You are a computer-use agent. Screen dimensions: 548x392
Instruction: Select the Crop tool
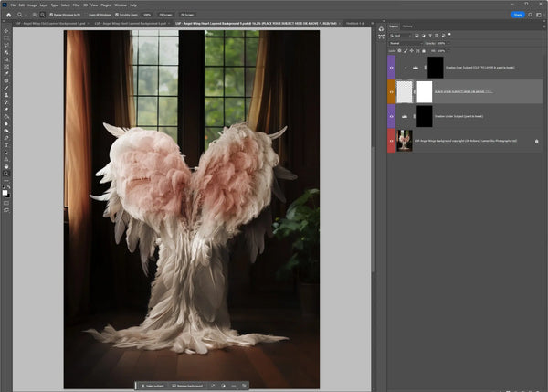click(6, 59)
